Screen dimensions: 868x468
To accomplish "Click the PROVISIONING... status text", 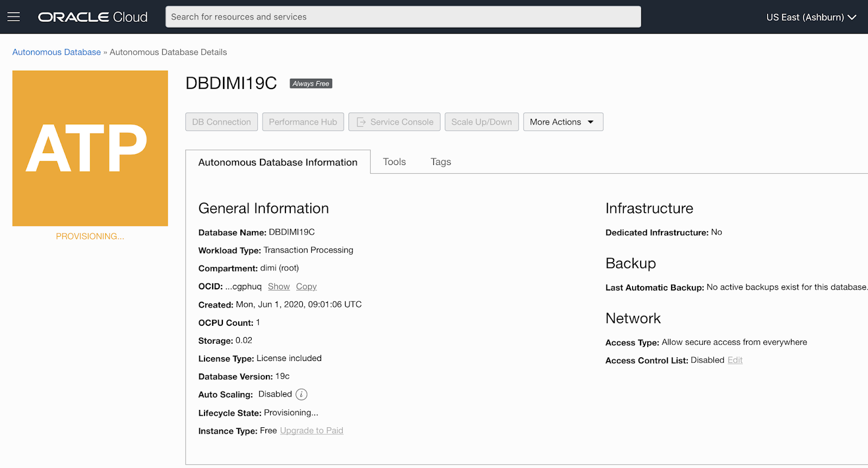I will point(90,236).
